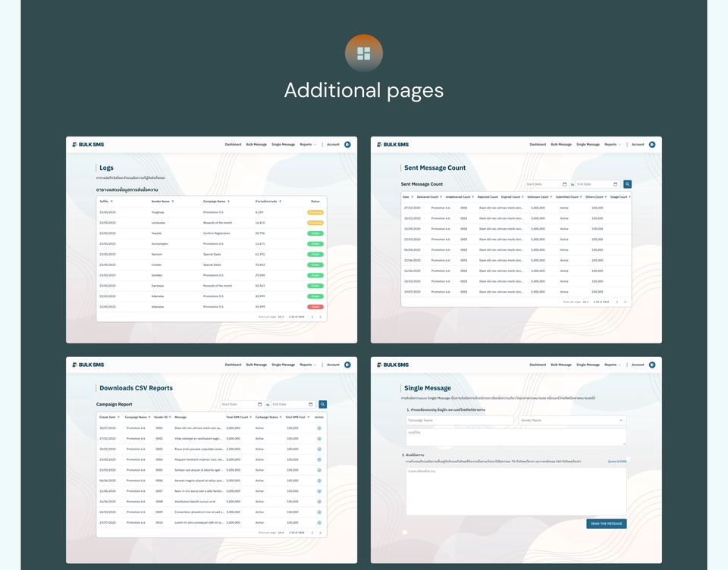The width and height of the screenshot is (728, 570).
Task: Click the search magnifier on Sent Message Count page
Action: tap(626, 183)
